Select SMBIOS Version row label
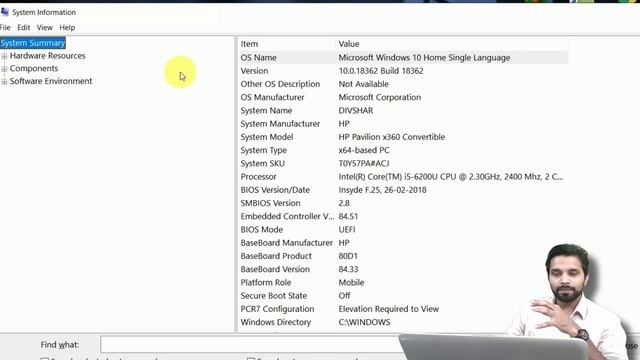This screenshot has width=640, height=360. click(x=270, y=203)
